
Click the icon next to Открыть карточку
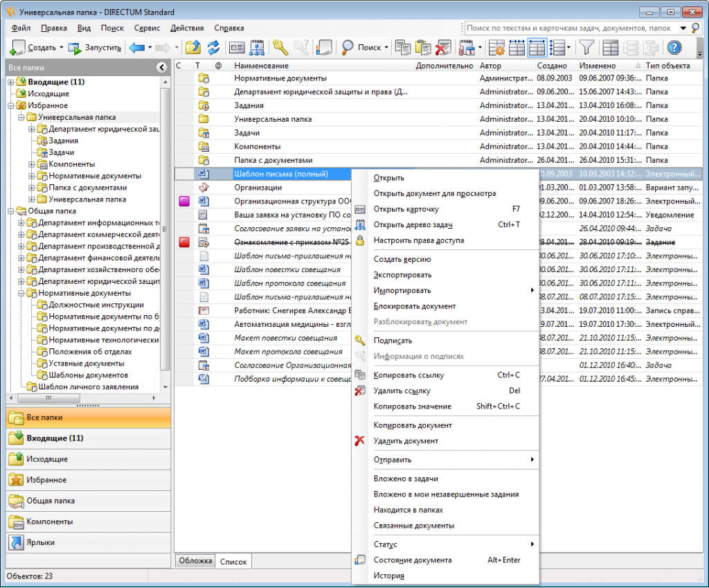(360, 209)
